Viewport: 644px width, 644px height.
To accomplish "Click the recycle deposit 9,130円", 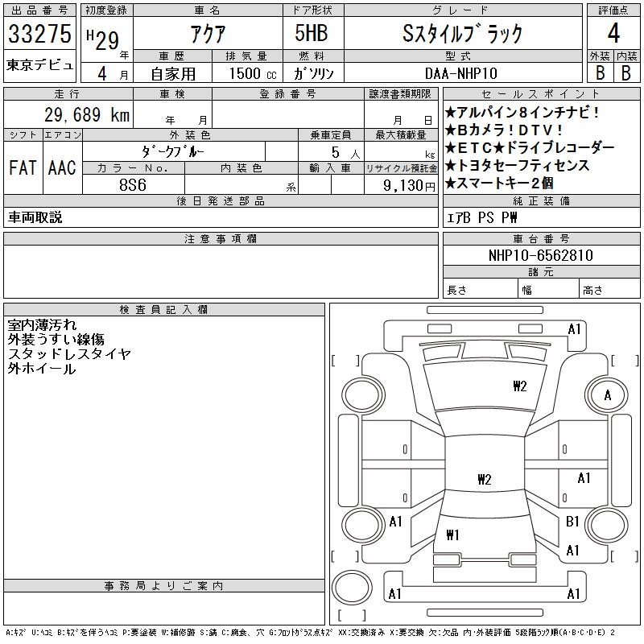I will [409, 186].
